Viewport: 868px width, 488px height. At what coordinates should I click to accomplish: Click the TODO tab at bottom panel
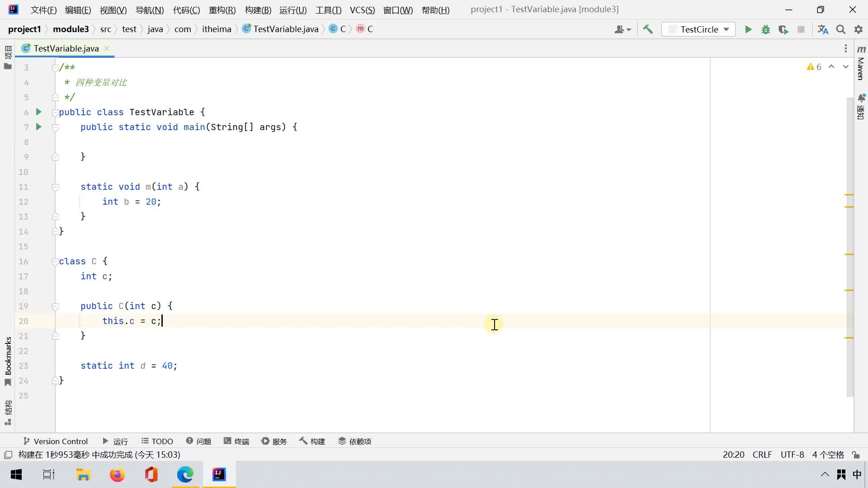(x=157, y=441)
